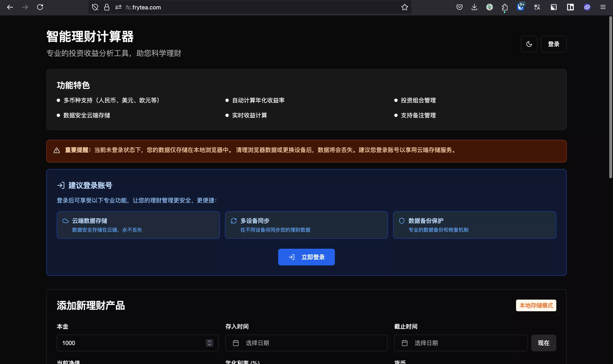
Task: Toggle dark mode with moon icon
Action: (529, 44)
